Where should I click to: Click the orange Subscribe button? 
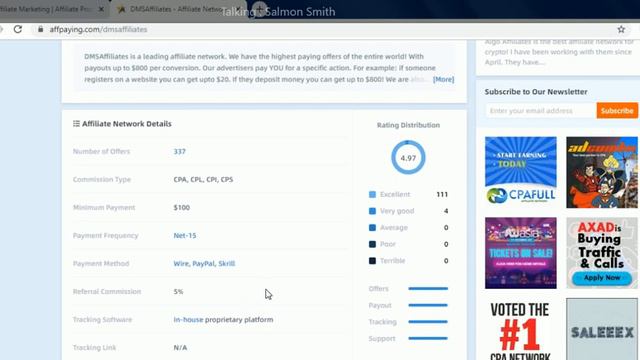pyautogui.click(x=617, y=111)
